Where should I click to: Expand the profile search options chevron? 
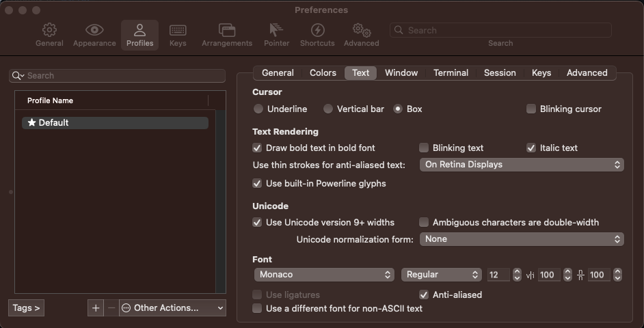point(22,76)
